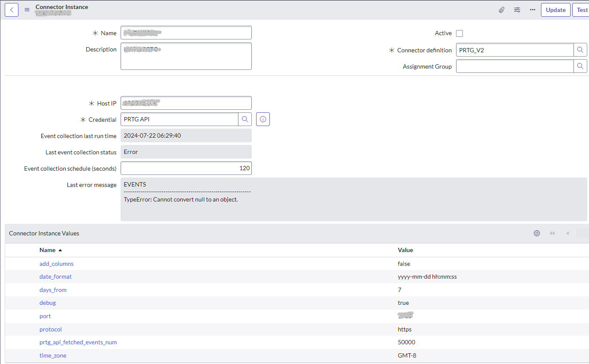This screenshot has width=589, height=364.
Task: Open the Connector Instance Values list menu
Action: 44,233
